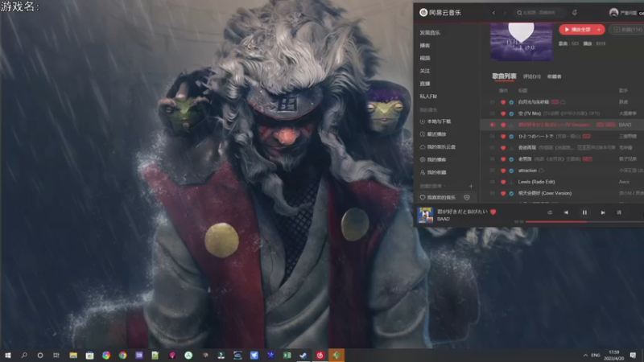This screenshot has width=644, height=362.
Task: Switch to the 歌曲列表 tab
Action: (504, 76)
